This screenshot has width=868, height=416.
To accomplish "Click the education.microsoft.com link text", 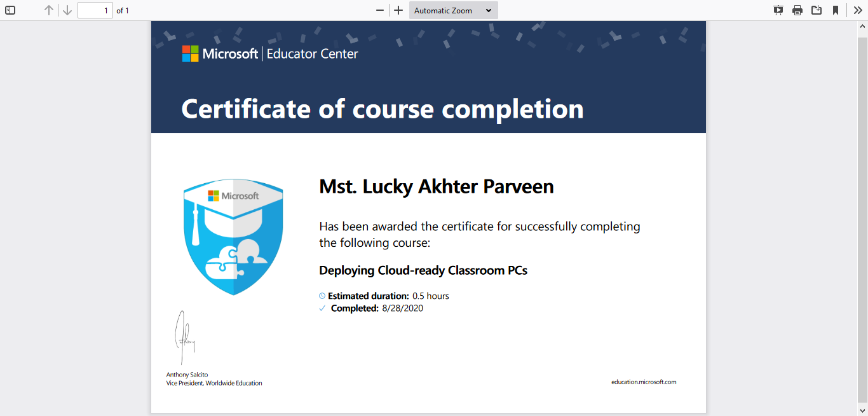I will [x=644, y=382].
